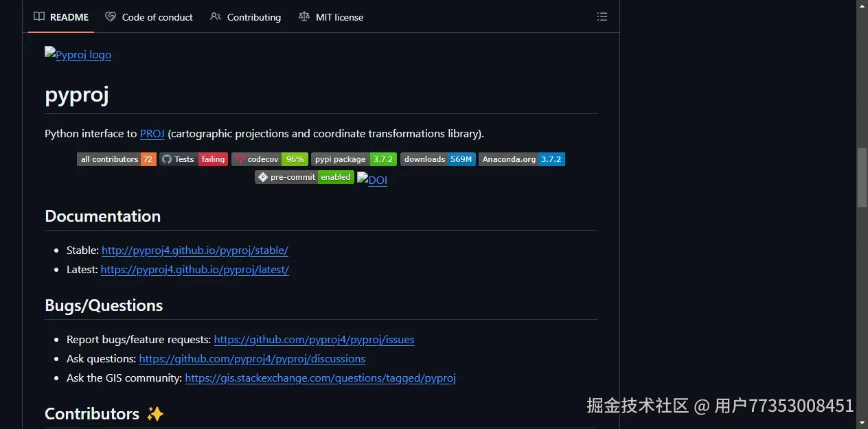Open the downloads 569M badge

click(x=438, y=159)
